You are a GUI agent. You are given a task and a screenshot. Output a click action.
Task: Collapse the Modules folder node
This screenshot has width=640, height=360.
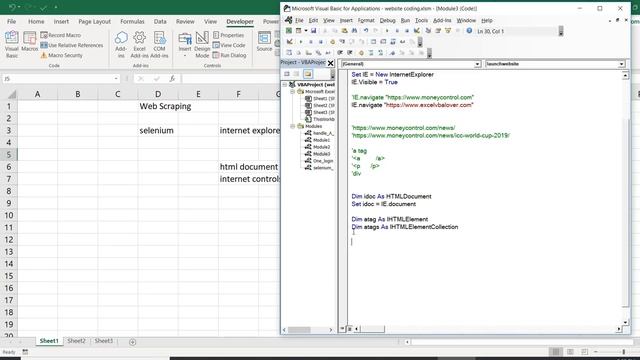point(293,126)
